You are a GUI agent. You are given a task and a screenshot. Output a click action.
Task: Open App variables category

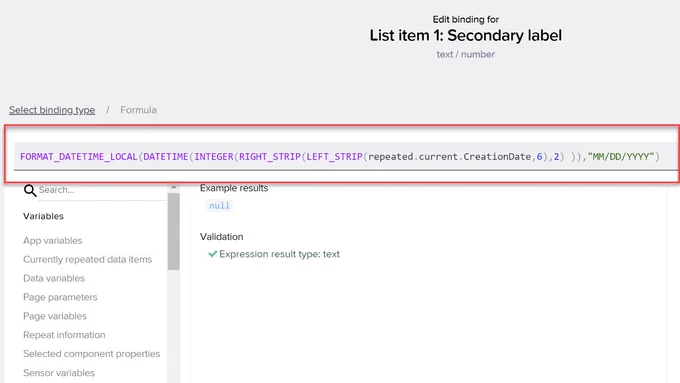click(52, 241)
